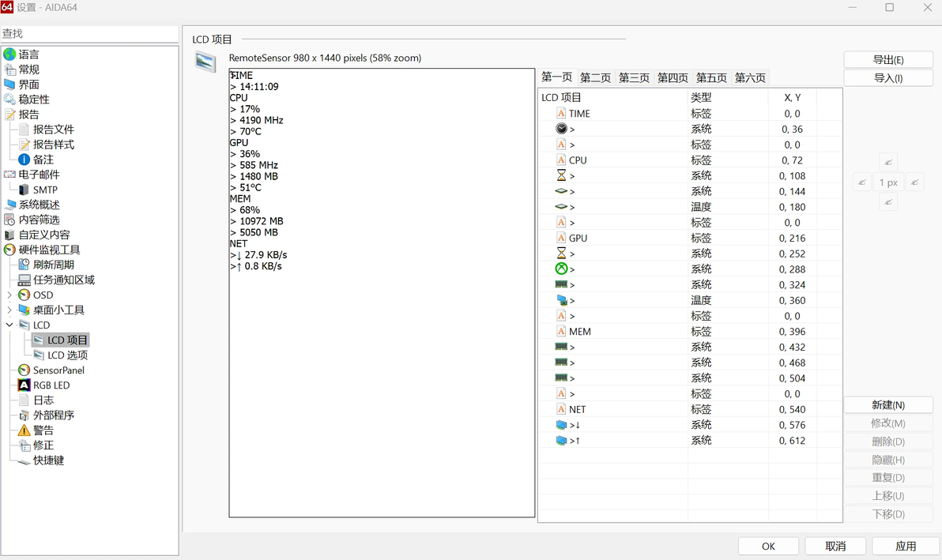Viewport: 942px width, 560px height.
Task: Click the LCD preview canvas area
Action: coord(382,293)
